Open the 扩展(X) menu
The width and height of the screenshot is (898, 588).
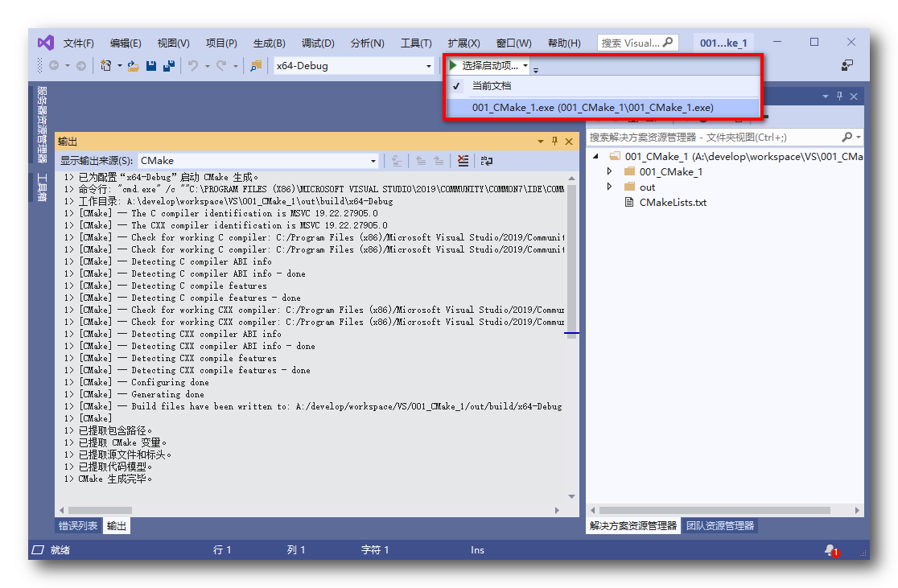[x=463, y=43]
